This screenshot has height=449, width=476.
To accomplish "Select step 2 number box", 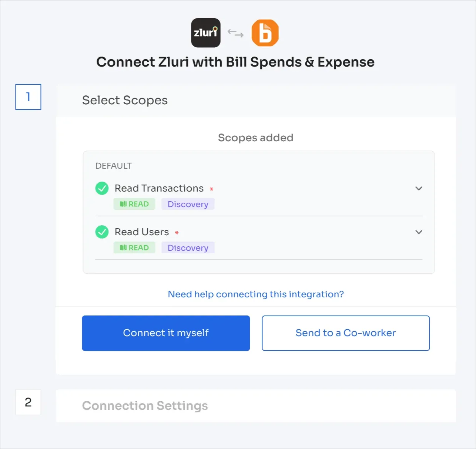I will (28, 402).
